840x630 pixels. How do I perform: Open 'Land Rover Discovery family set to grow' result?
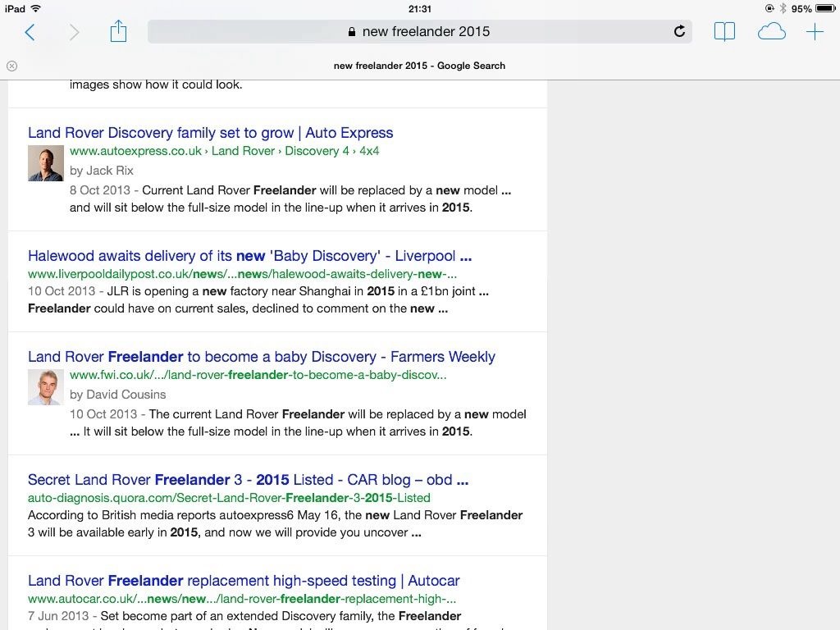point(211,133)
